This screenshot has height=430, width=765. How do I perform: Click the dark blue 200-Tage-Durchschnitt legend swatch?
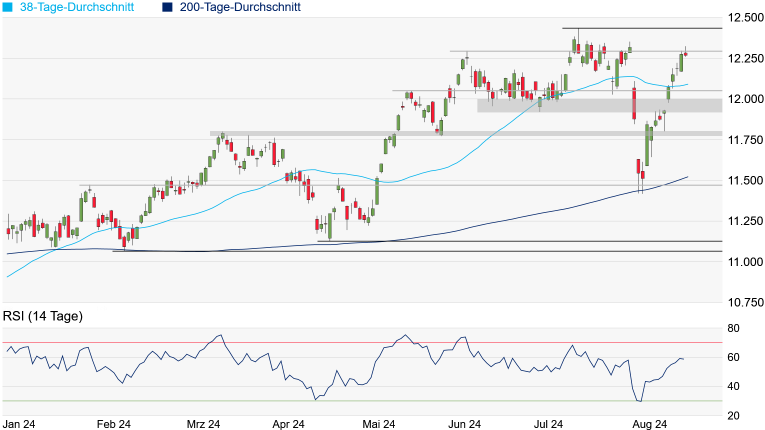(x=166, y=7)
